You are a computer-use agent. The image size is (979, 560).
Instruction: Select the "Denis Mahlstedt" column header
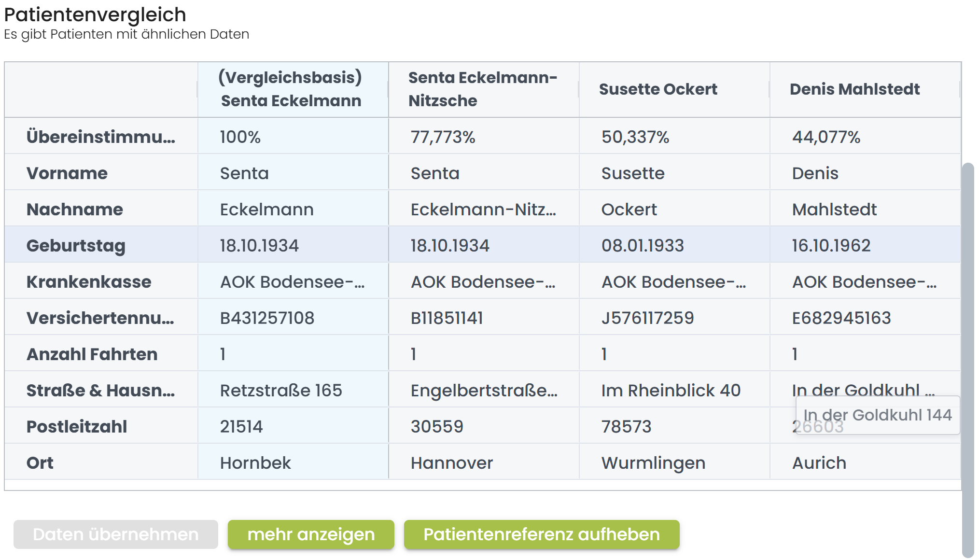click(x=854, y=89)
